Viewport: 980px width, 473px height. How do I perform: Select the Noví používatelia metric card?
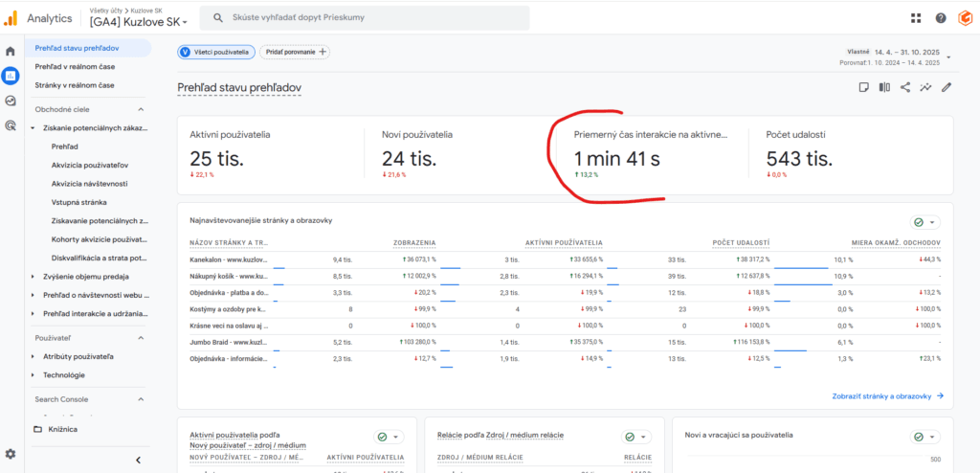(x=460, y=154)
